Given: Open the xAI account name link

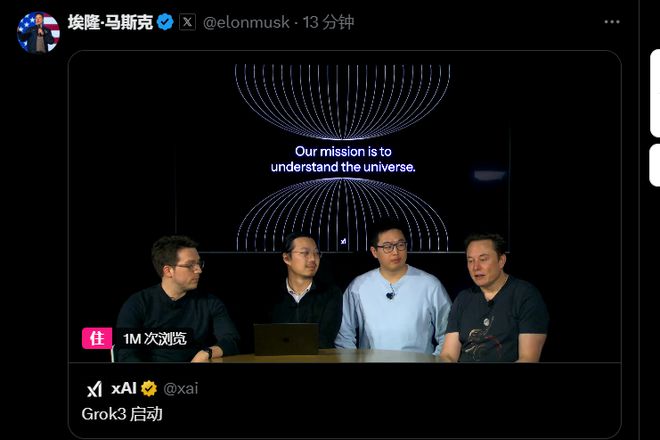Looking at the screenshot, I should [x=124, y=388].
